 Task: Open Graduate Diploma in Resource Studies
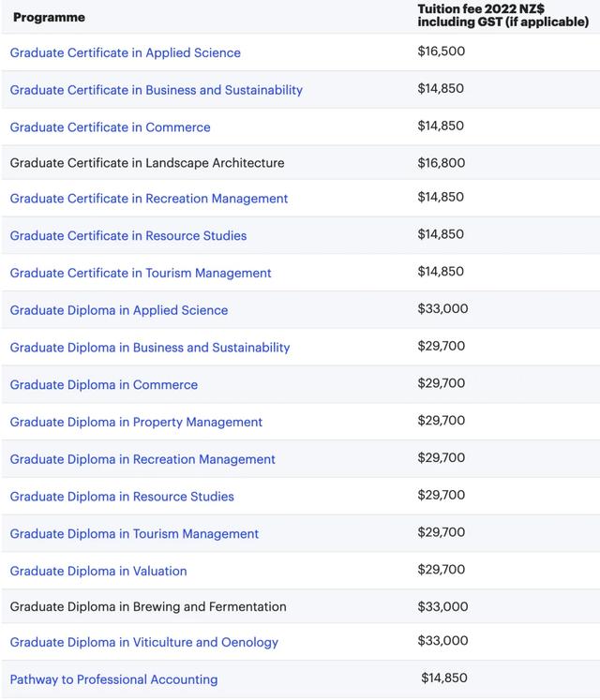pyautogui.click(x=122, y=497)
